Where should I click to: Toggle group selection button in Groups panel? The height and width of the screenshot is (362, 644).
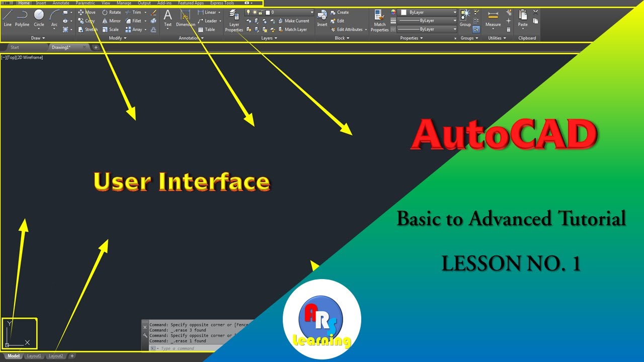tap(476, 30)
